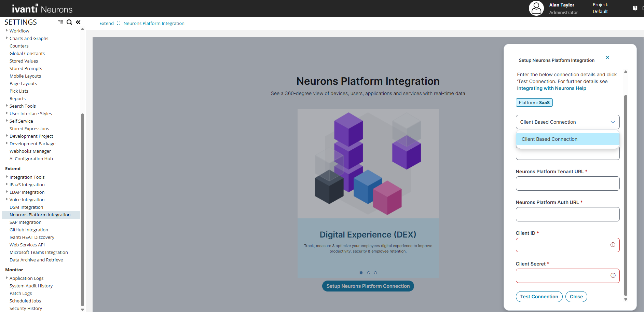Expand the Self Service section
Screen dimensions: 644x312
7,121
